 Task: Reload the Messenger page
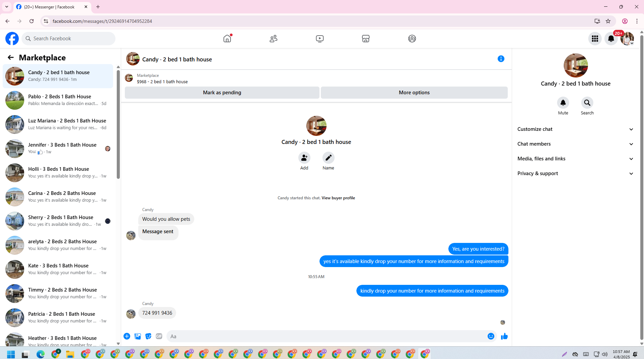(x=32, y=21)
